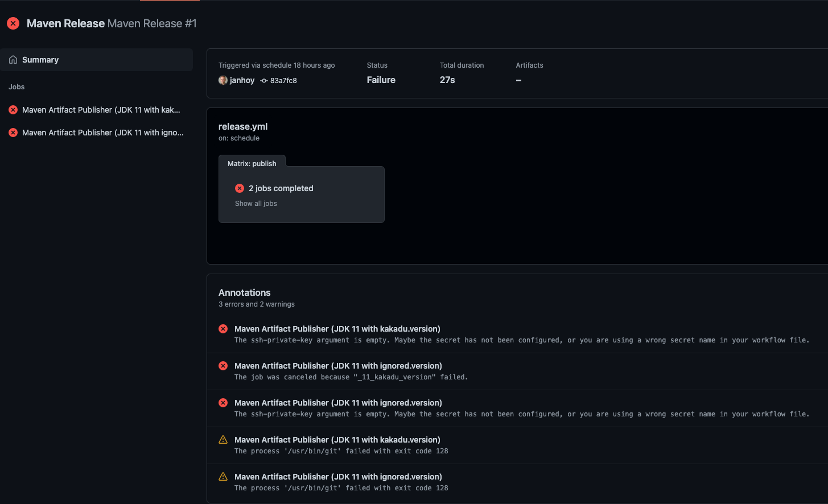828x504 pixels.
Task: Click janhoy's avatar picture
Action: [223, 80]
